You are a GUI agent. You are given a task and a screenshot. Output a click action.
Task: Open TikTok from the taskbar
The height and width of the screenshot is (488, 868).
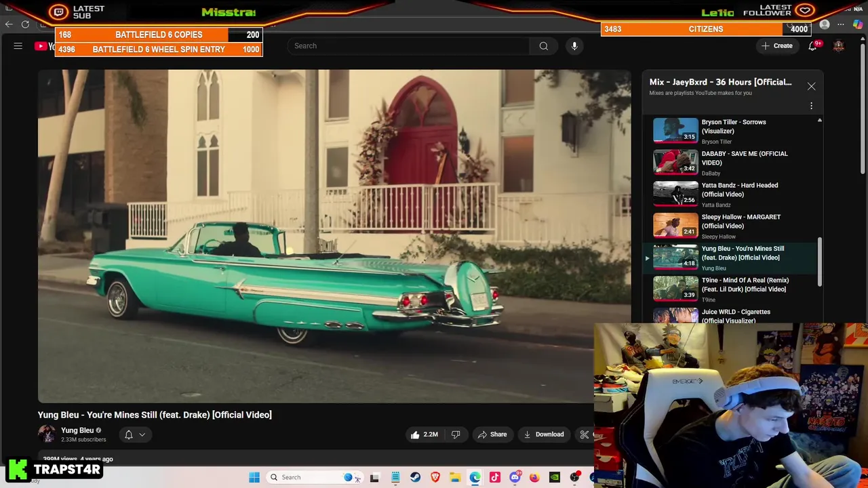tap(495, 477)
